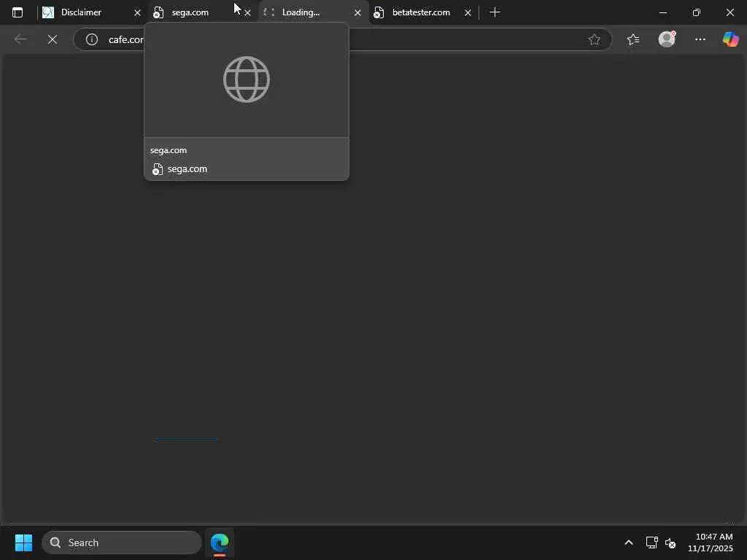This screenshot has width=747, height=560.
Task: Open the Favorites list button
Action: pyautogui.click(x=633, y=39)
